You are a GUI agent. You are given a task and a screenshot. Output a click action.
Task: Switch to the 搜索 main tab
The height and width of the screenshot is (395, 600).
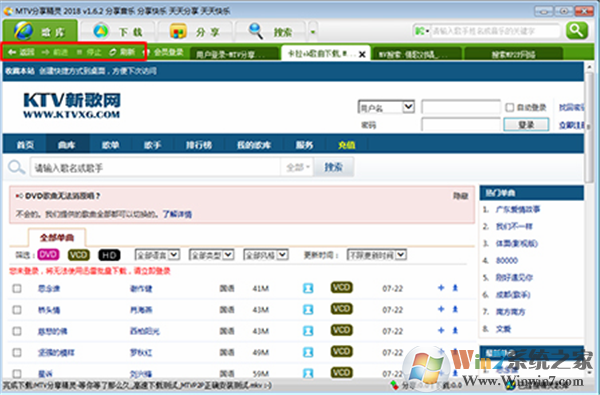tap(271, 31)
